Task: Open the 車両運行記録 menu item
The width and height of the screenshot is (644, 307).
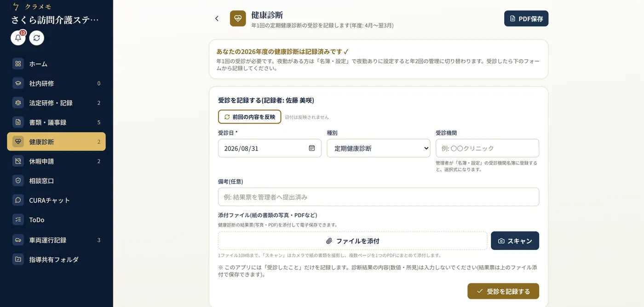Action: pyautogui.click(x=56, y=240)
